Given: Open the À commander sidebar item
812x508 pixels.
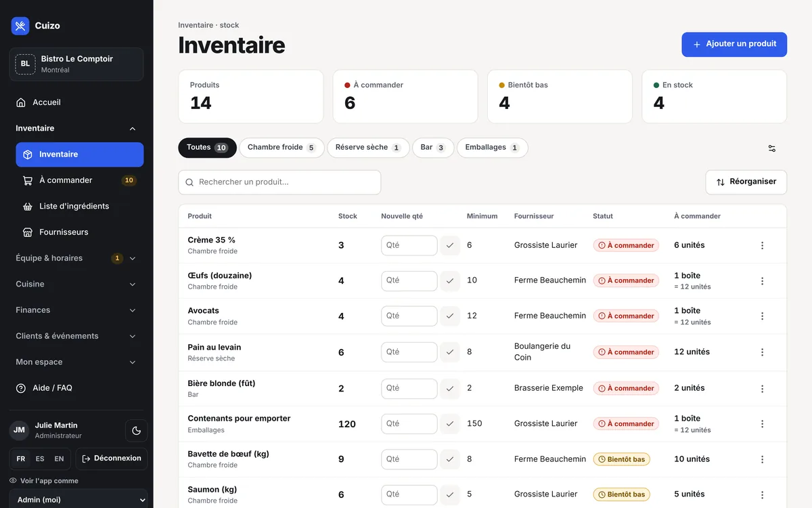Looking at the screenshot, I should (80, 180).
